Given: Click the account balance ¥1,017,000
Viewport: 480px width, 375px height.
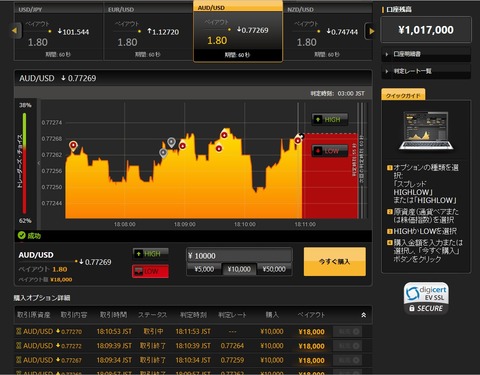Looking at the screenshot, I should pyautogui.click(x=426, y=30).
